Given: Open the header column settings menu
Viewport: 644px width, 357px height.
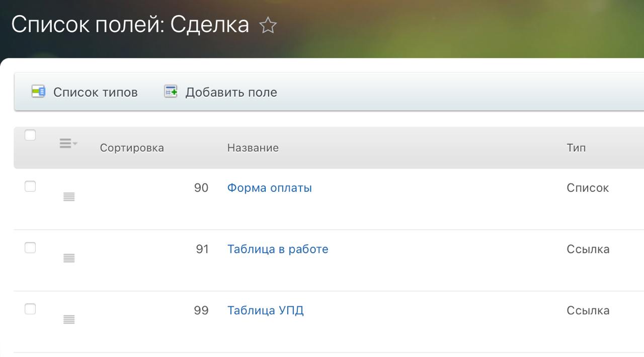Looking at the screenshot, I should pyautogui.click(x=68, y=144).
